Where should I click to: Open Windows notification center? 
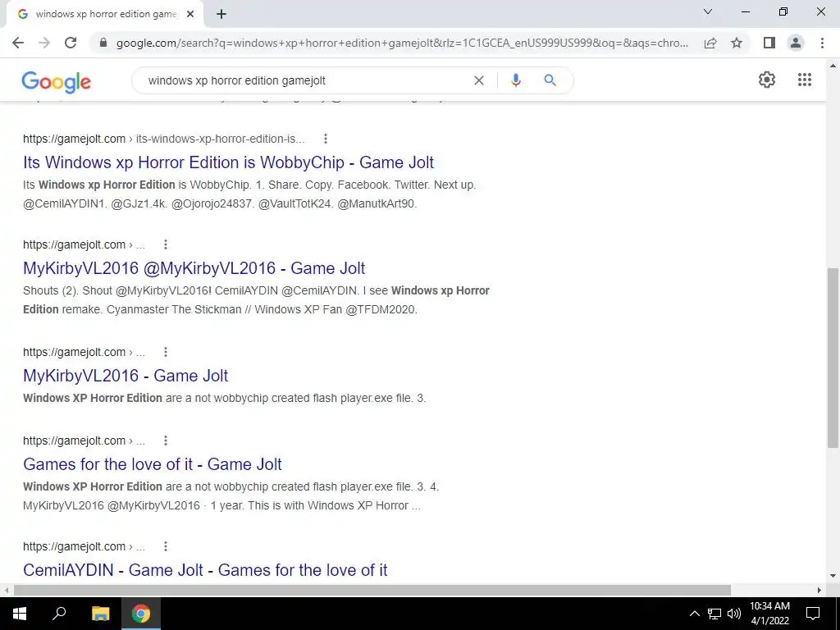click(813, 614)
